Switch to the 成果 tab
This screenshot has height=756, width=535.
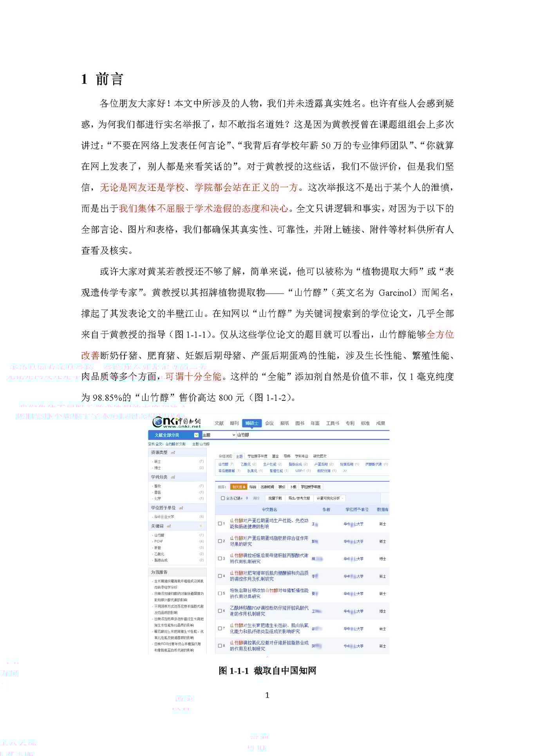[380, 423]
